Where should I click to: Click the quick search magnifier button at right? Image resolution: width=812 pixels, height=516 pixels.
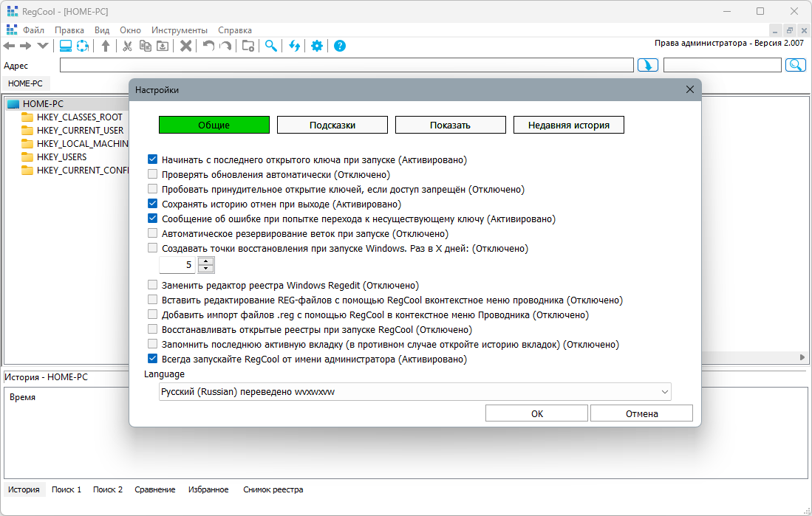[x=796, y=65]
